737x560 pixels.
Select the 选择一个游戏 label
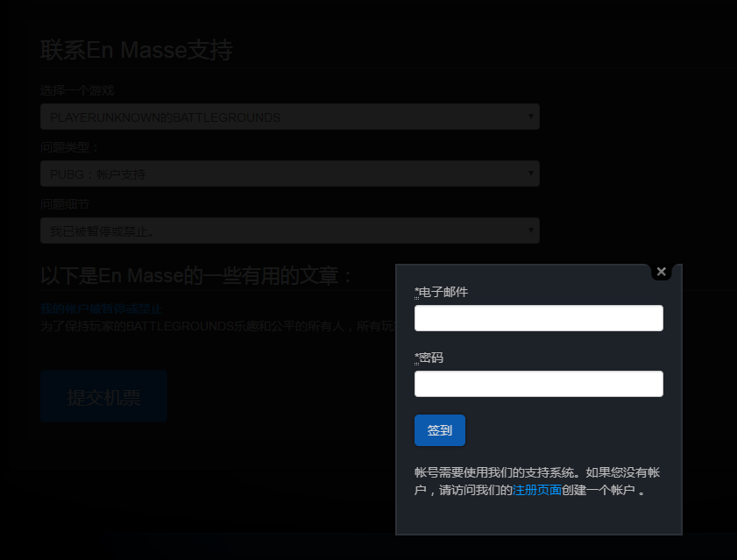[x=77, y=90]
